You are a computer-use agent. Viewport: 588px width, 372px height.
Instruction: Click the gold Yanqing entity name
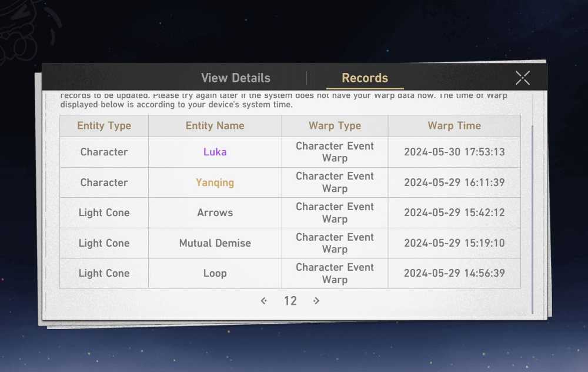pos(215,182)
